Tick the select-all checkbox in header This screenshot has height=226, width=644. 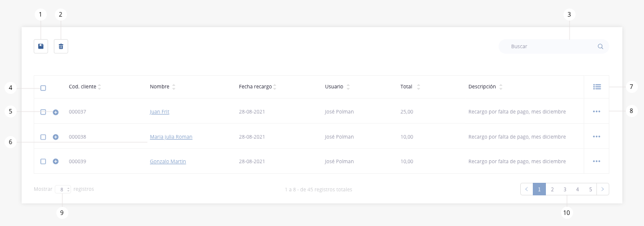[x=43, y=88]
